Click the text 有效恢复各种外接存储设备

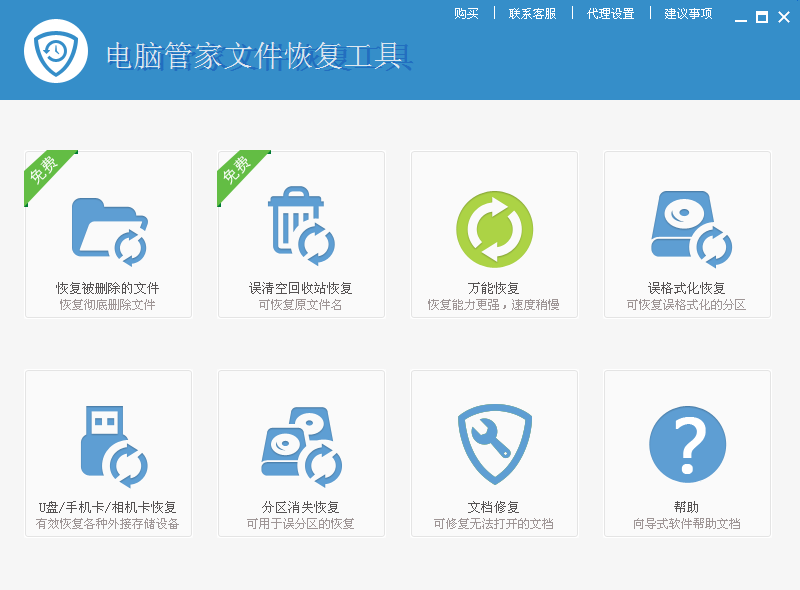pos(108,524)
